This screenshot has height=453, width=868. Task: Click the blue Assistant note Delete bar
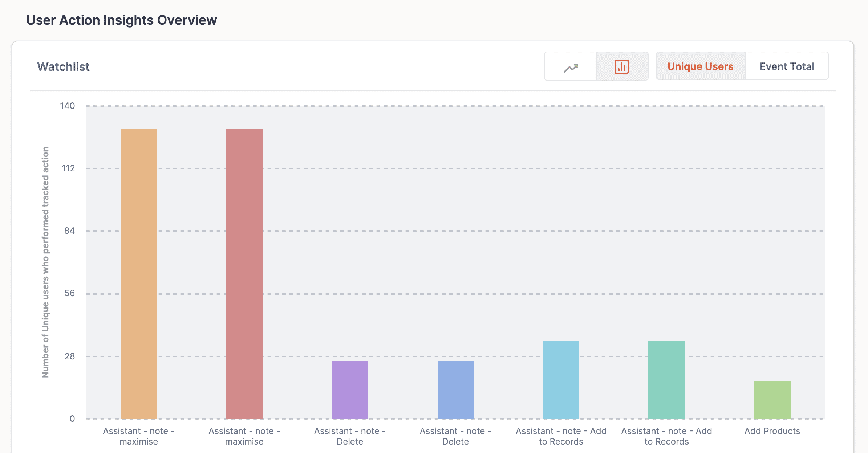(455, 390)
